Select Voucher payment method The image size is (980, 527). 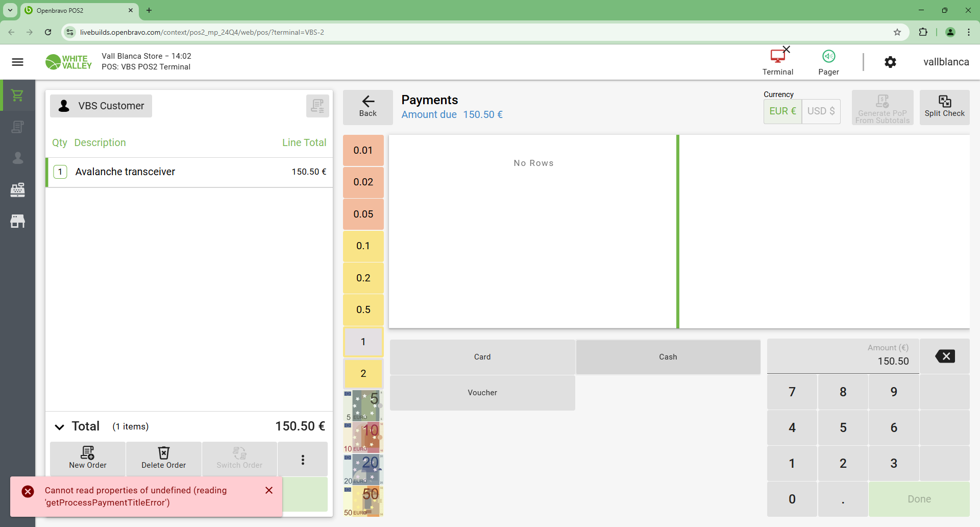pos(482,393)
